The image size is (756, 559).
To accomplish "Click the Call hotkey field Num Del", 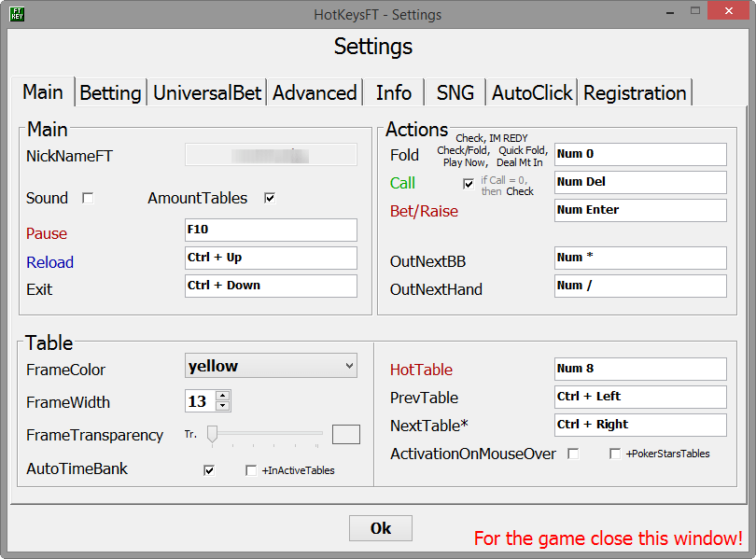I will (640, 182).
